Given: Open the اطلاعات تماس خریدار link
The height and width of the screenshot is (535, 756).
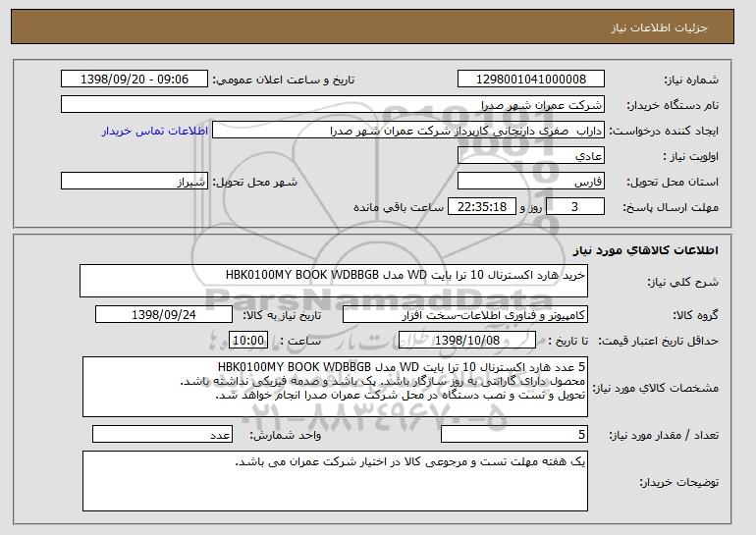Looking at the screenshot, I should 155,131.
